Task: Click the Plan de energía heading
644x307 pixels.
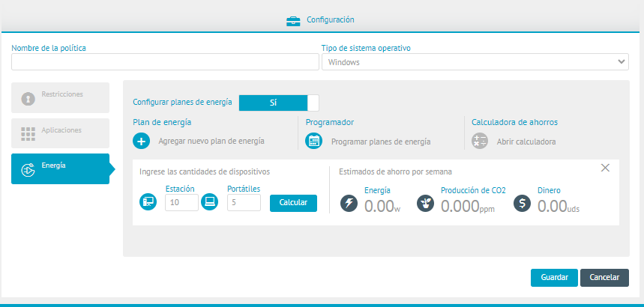Action: pos(162,122)
